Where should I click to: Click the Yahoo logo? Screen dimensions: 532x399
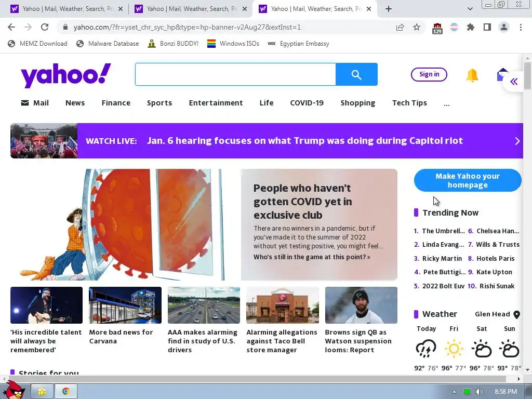pyautogui.click(x=66, y=75)
